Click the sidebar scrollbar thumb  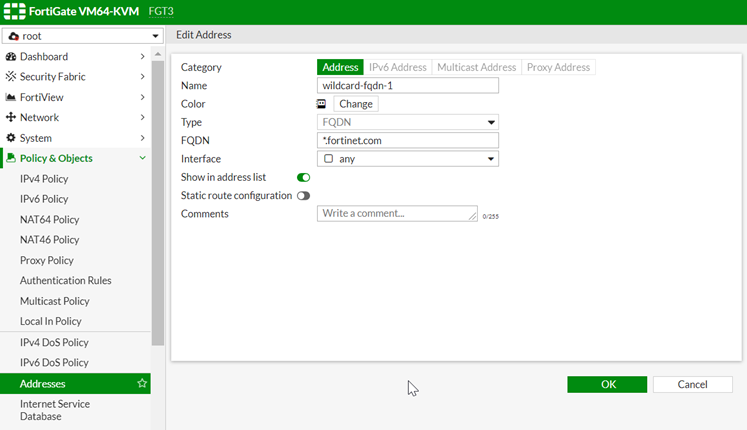click(158, 203)
